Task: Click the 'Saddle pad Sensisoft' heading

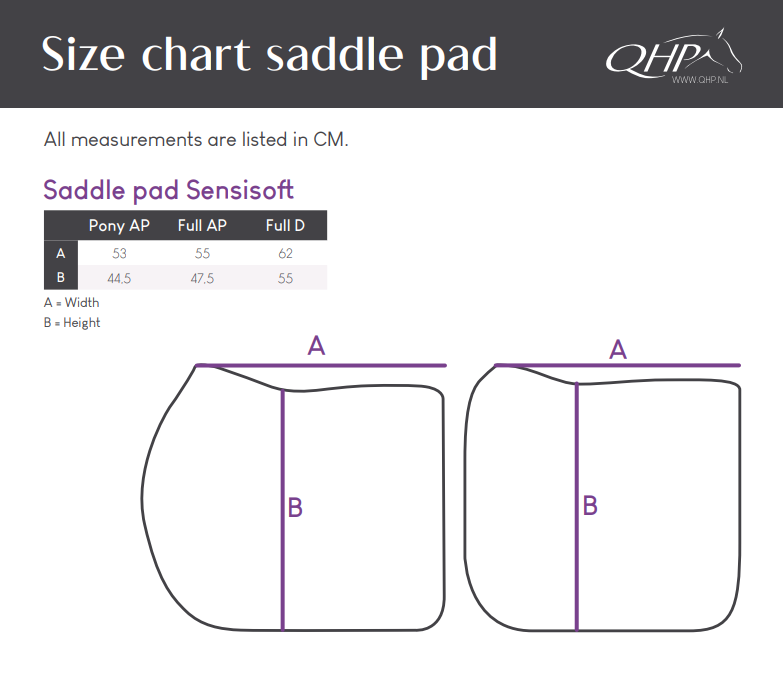Action: click(169, 190)
